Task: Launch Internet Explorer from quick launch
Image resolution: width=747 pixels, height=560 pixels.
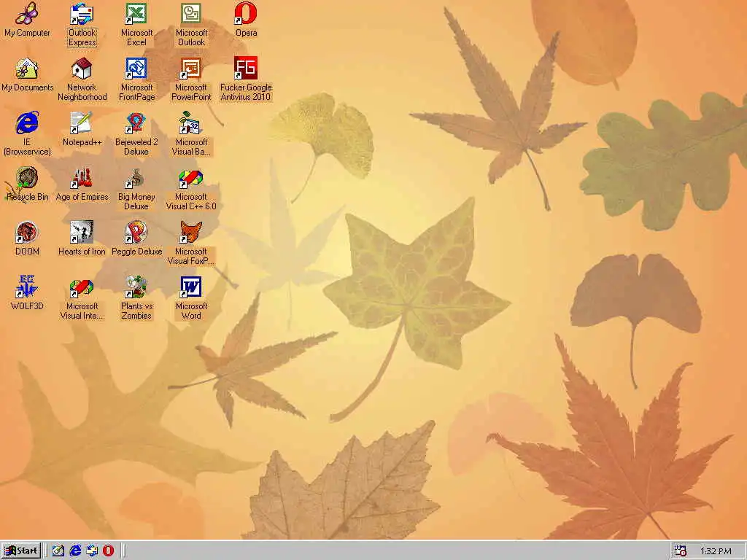Action: (75, 551)
